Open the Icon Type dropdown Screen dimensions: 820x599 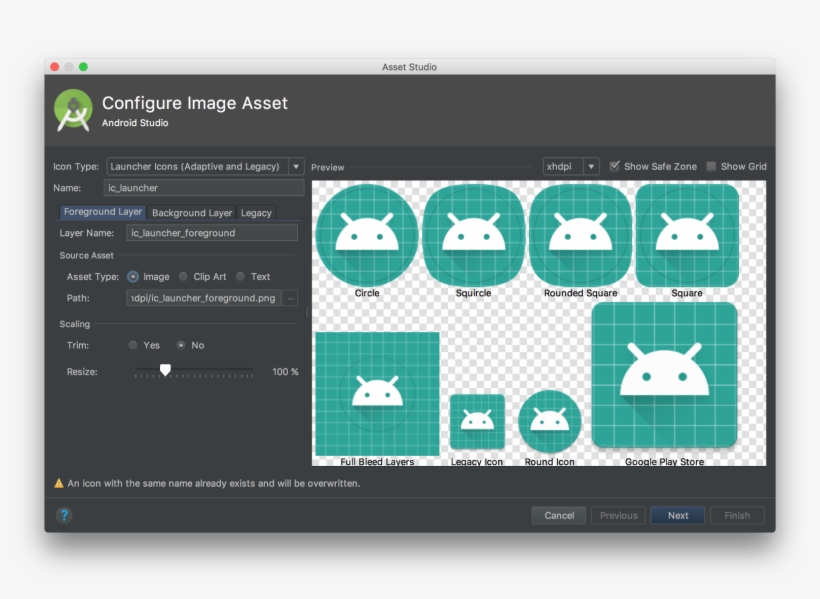coord(204,166)
